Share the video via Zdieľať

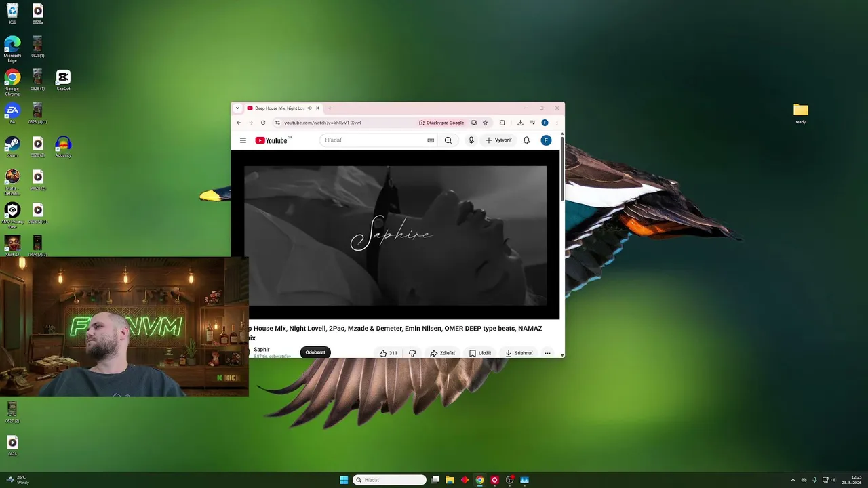coord(443,353)
